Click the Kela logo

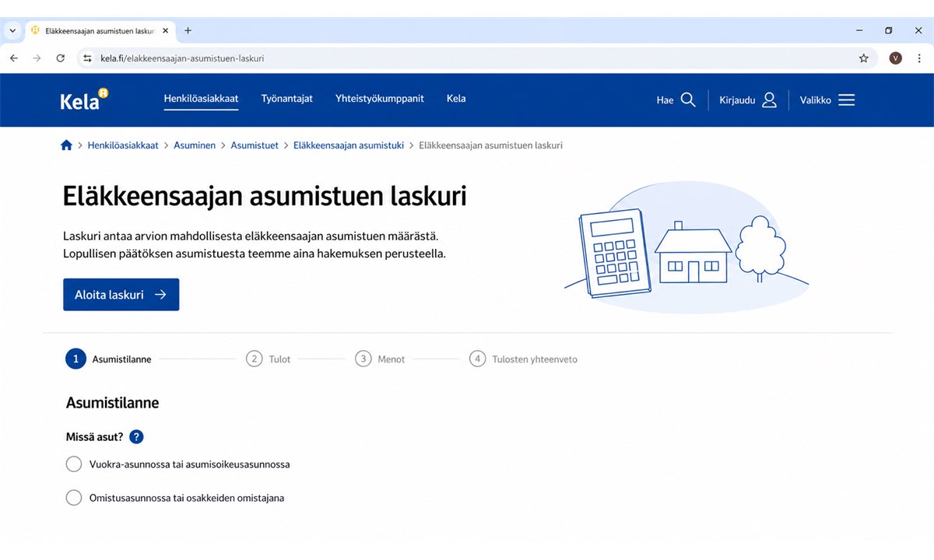click(84, 100)
